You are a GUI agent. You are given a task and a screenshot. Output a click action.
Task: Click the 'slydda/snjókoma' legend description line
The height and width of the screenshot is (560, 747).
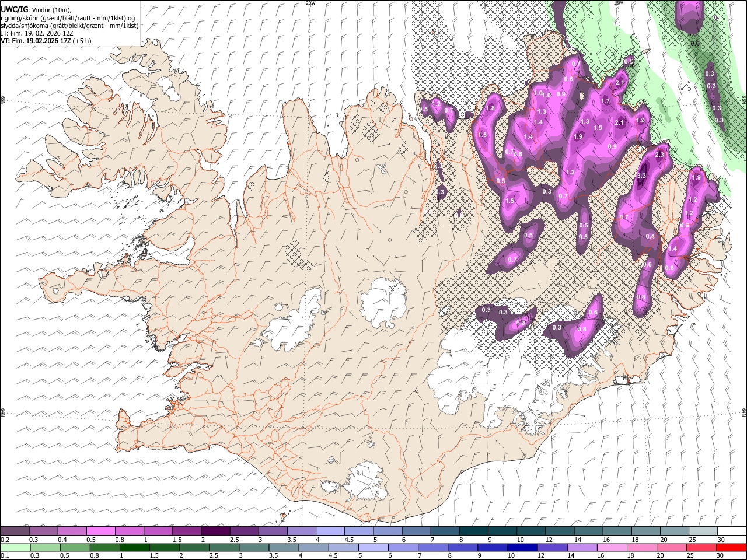[x=69, y=26]
